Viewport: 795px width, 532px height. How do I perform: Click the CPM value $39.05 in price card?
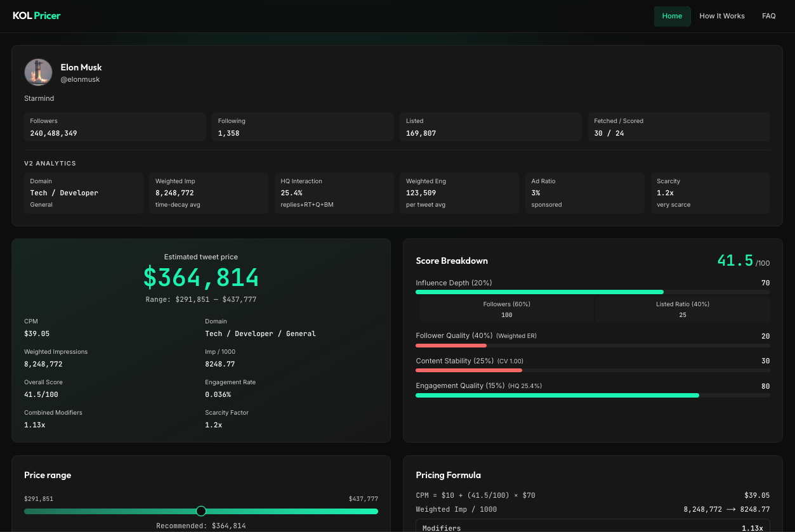[37, 334]
